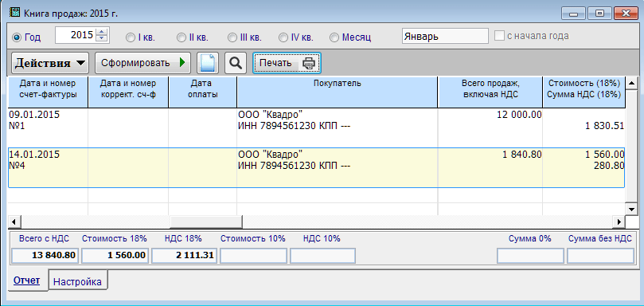Select the Год radio button
644x306 pixels.
17,37
